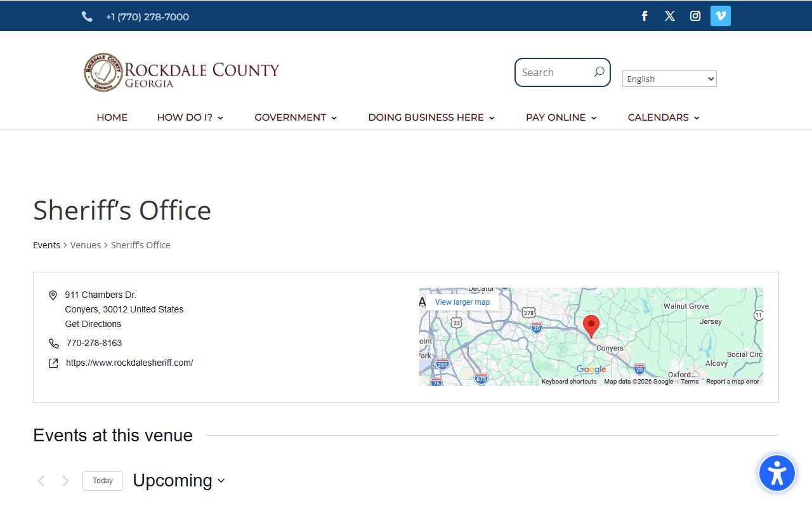Viewport: 812px width, 508px height.
Task: Open the accessibility widget button
Action: coord(777,473)
